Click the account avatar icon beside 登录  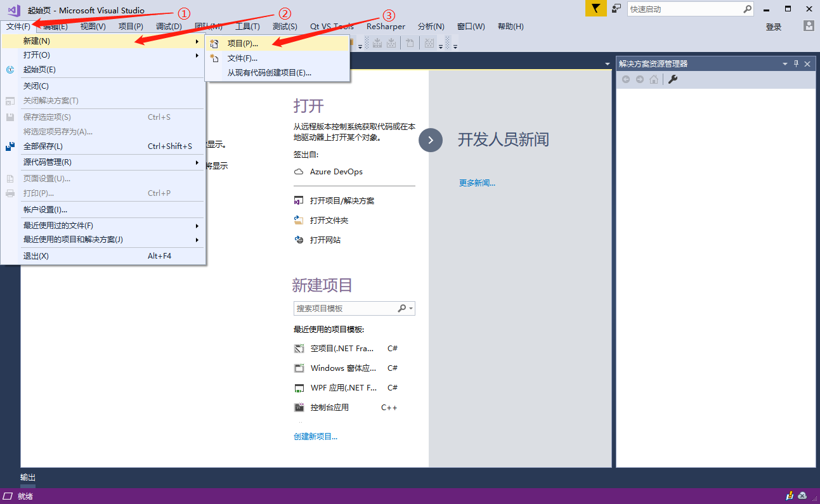(x=809, y=26)
